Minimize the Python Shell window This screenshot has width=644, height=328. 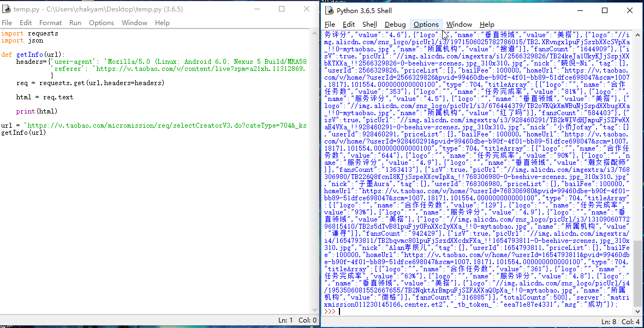pos(579,10)
